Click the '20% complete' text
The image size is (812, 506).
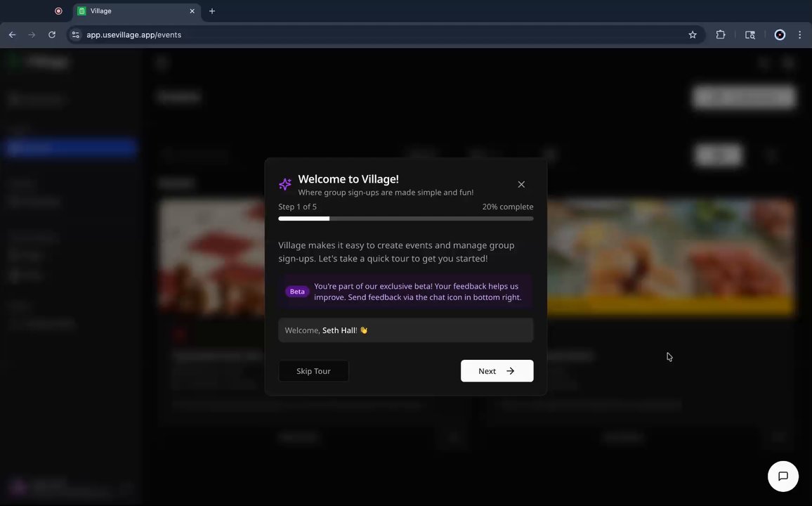pos(507,207)
